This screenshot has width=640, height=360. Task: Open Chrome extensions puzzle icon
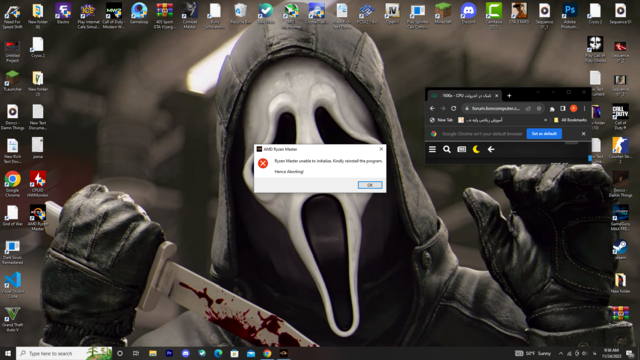pyautogui.click(x=552, y=109)
